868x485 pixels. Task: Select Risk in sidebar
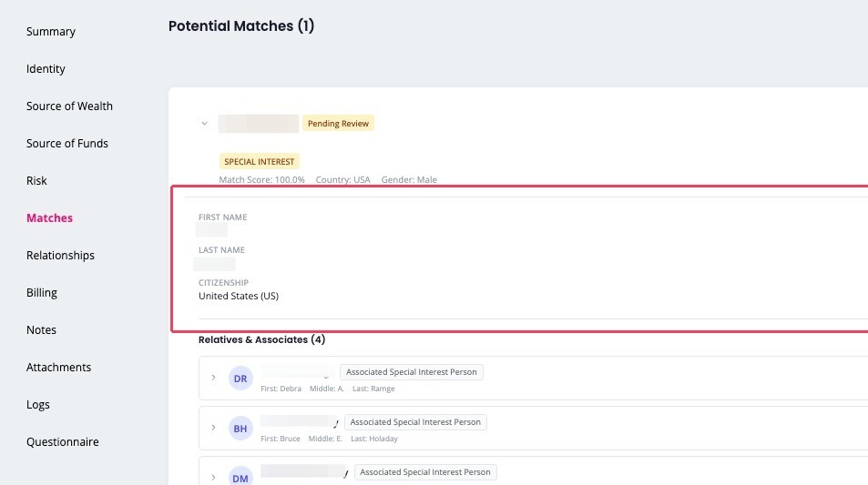[x=36, y=181]
